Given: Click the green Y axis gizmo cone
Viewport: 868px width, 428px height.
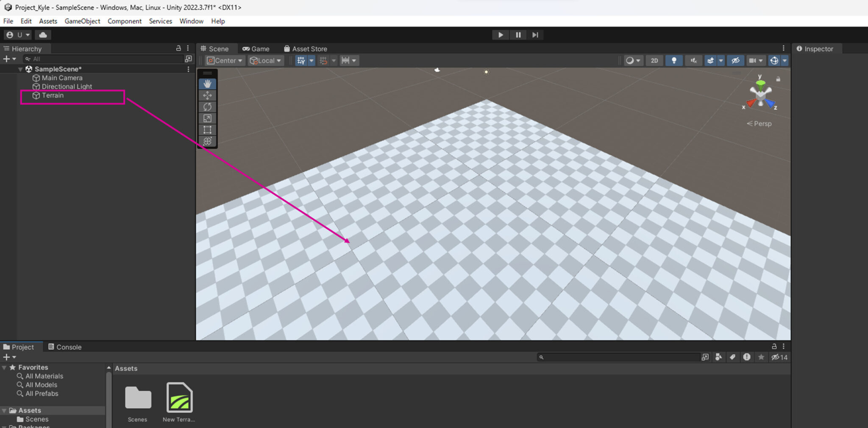Looking at the screenshot, I should point(760,84).
